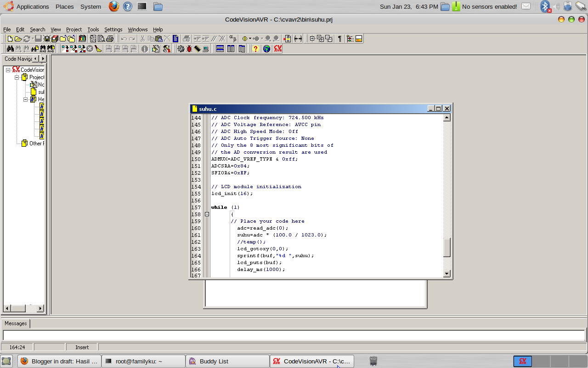
Task: Click the code editor vertical scrollbar thumb
Action: click(x=447, y=247)
